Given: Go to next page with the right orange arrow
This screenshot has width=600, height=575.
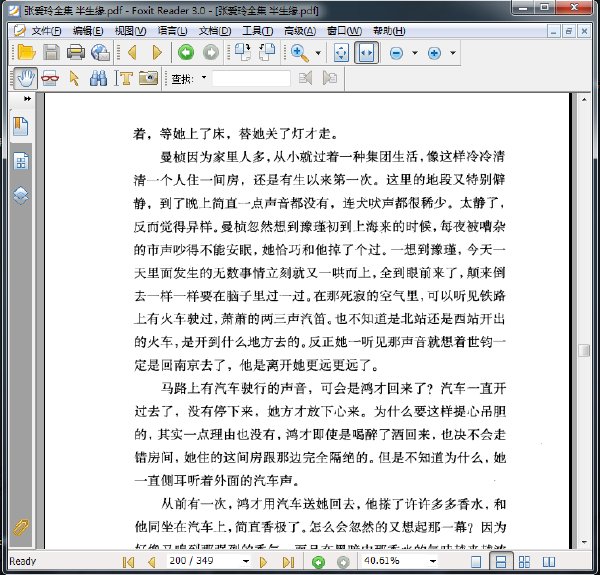Looking at the screenshot, I should 157,52.
